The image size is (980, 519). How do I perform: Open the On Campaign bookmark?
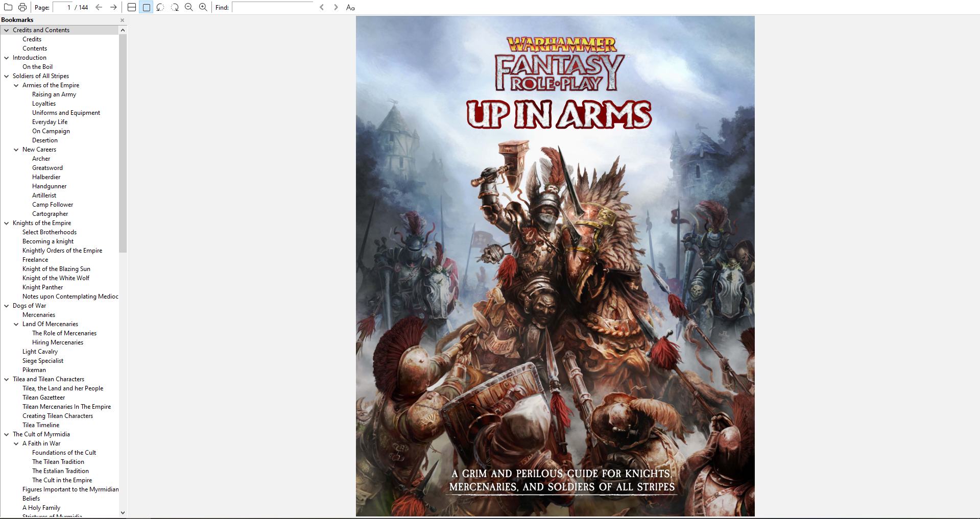[x=51, y=131]
